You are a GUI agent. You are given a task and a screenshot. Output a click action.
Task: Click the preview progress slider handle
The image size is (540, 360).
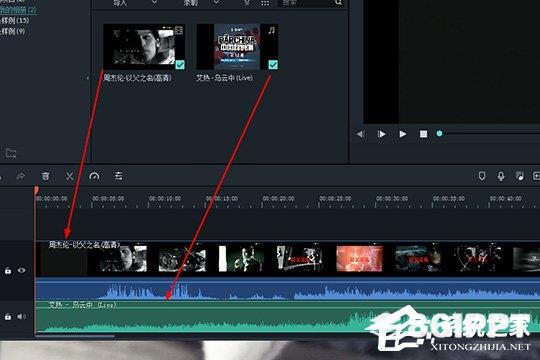click(x=439, y=134)
